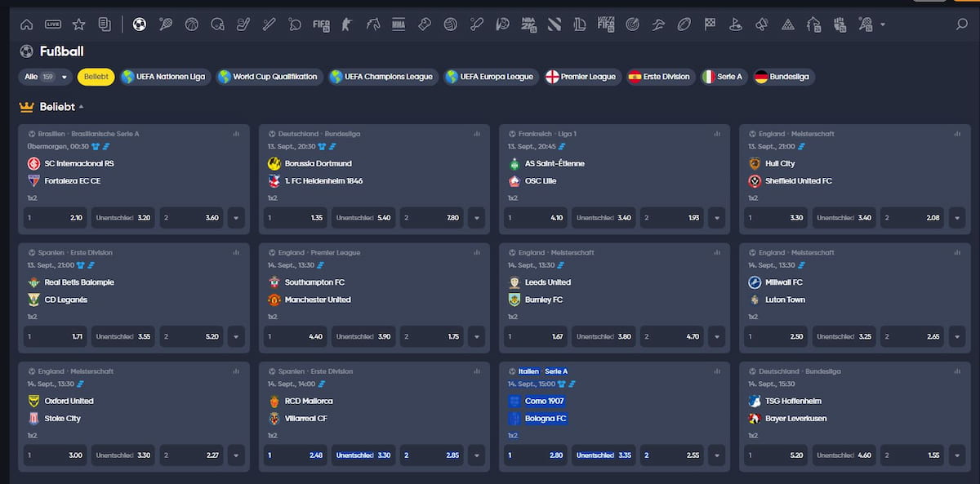Select the MMA sport icon
The width and height of the screenshot is (980, 484).
click(399, 24)
